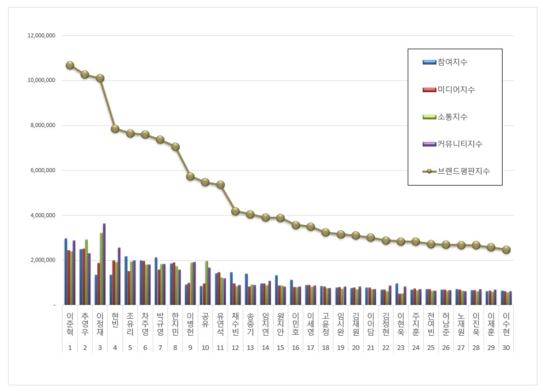Click the 10,000,000 y-axis label
Viewport: 543px width, 392px height.
(x=41, y=80)
